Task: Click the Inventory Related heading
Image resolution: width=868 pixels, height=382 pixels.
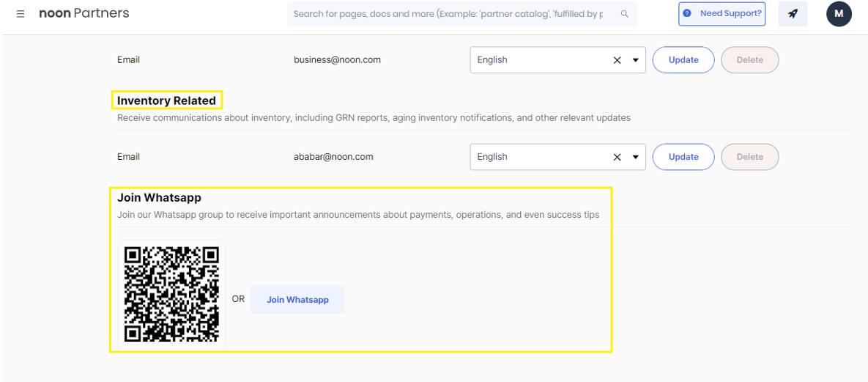Action: click(x=166, y=100)
